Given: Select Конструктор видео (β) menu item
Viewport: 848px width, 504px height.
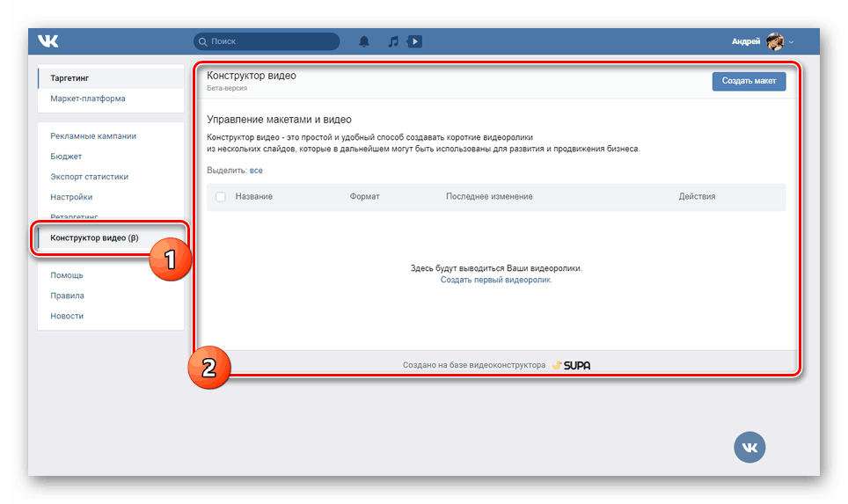Looking at the screenshot, I should 111,238.
